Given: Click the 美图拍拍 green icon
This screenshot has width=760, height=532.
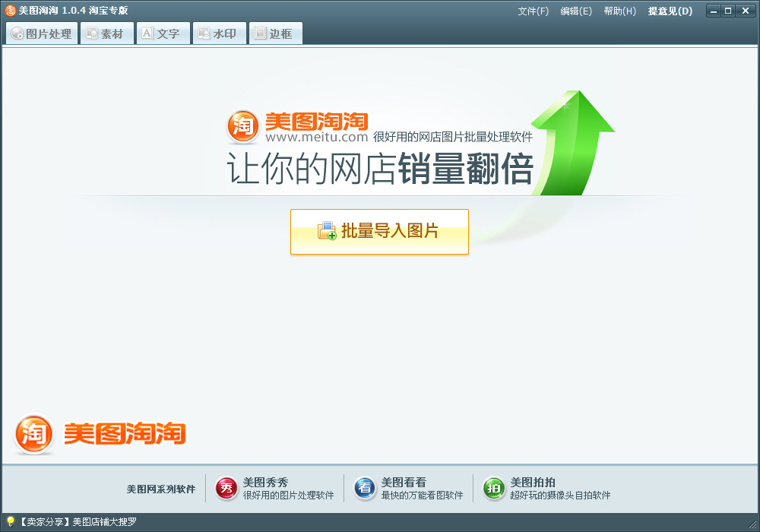Looking at the screenshot, I should (494, 488).
